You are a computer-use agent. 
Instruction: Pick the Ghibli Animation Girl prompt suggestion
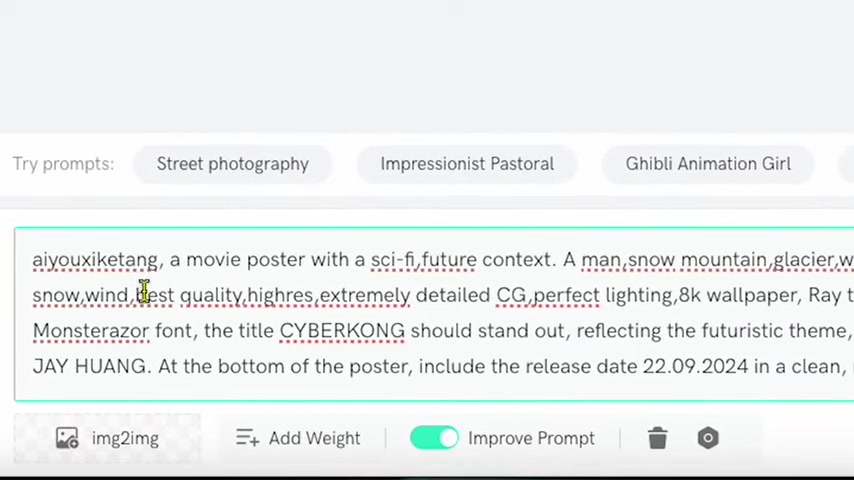(707, 164)
